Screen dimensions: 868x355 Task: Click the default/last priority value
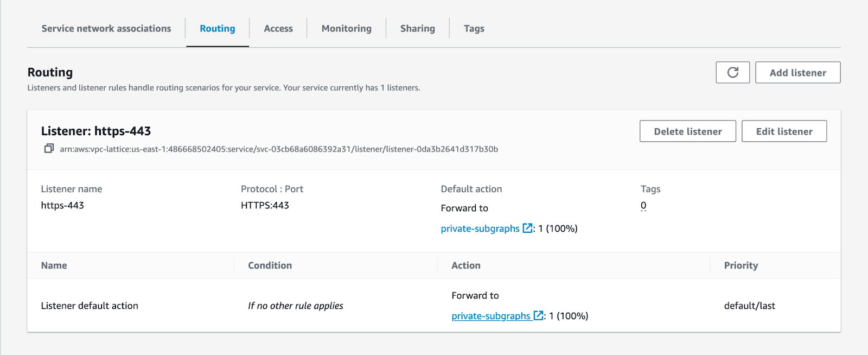(x=750, y=306)
